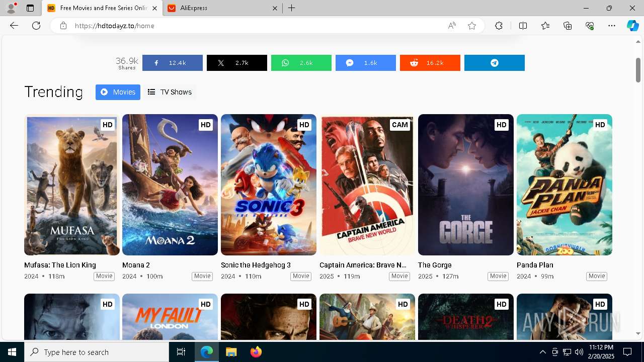This screenshot has width=644, height=362.
Task: Open the Extensions puzzle icon
Action: click(x=499, y=26)
